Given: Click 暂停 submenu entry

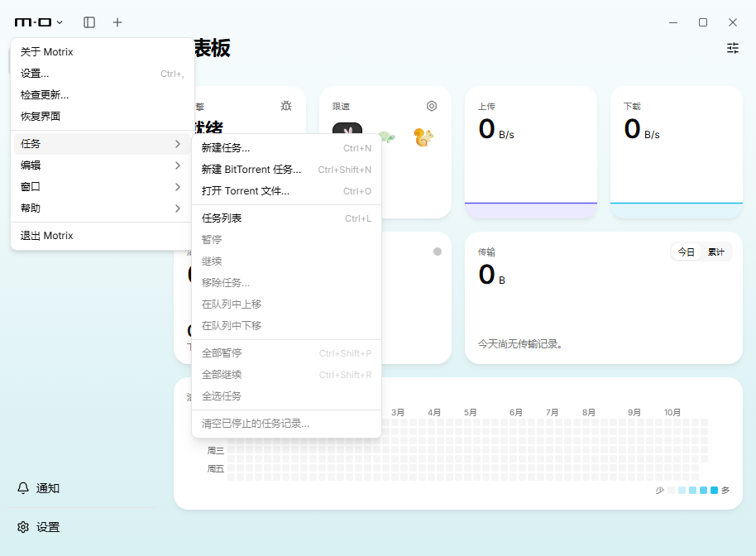Looking at the screenshot, I should coord(286,240).
